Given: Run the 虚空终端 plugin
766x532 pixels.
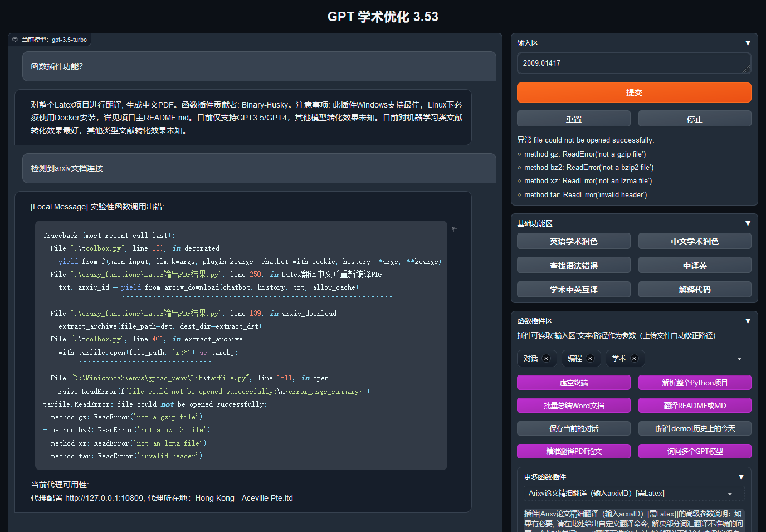Looking at the screenshot, I should pyautogui.click(x=573, y=382).
